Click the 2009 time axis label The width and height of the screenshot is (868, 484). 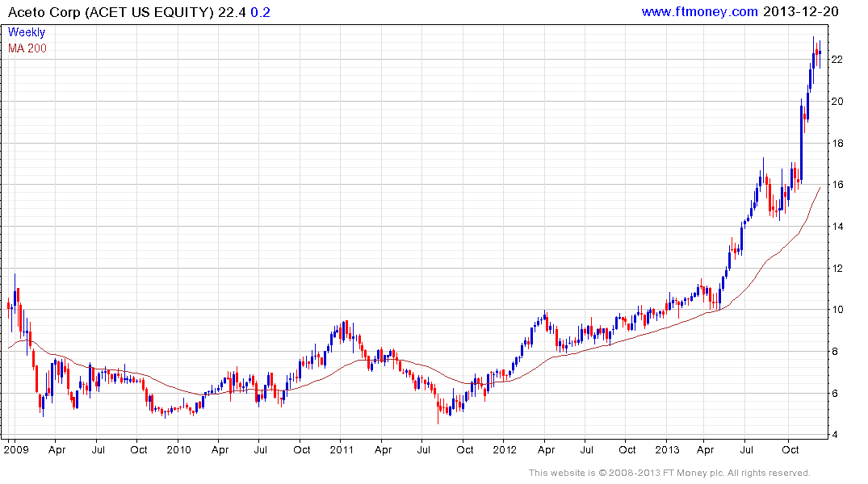point(16,449)
